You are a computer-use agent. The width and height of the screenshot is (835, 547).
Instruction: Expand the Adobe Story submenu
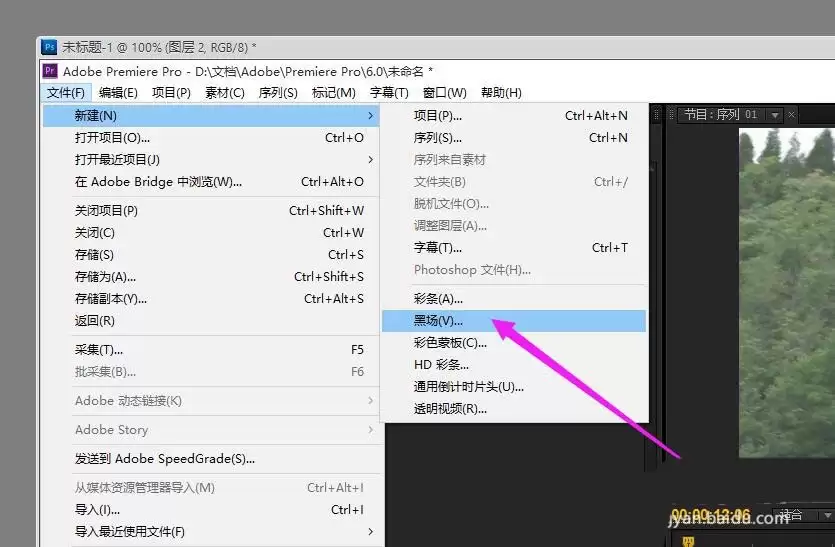(211, 430)
